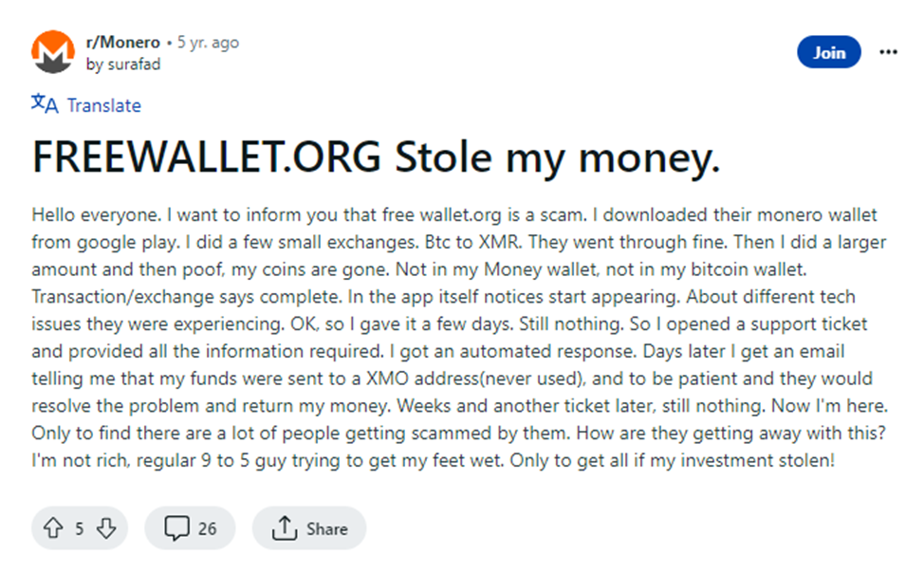Downvote the FREEWALLET.ORG post

[x=106, y=528]
